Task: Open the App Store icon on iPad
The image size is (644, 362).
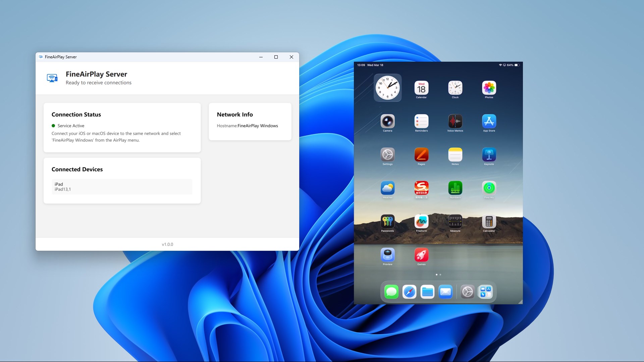Action: [x=489, y=121]
